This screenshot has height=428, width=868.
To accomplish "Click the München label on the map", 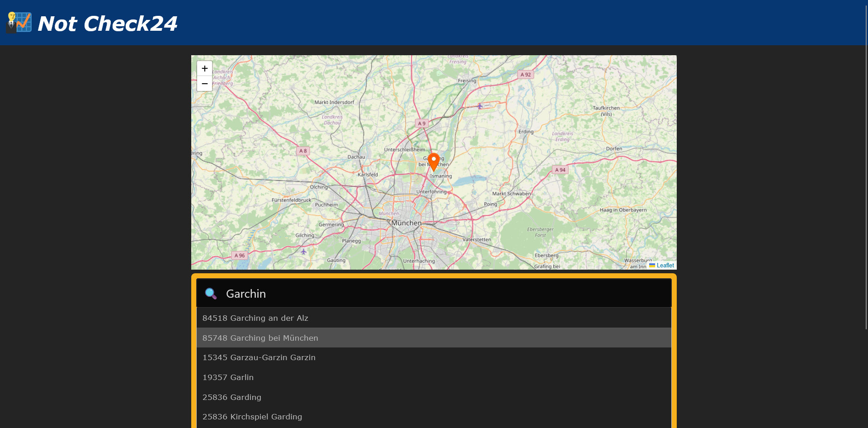I will [406, 223].
